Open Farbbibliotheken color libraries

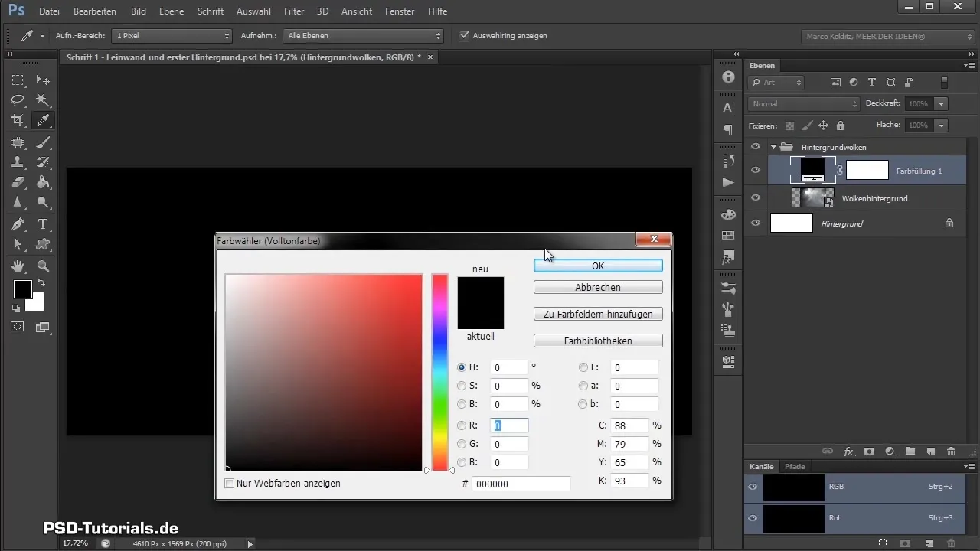click(598, 341)
